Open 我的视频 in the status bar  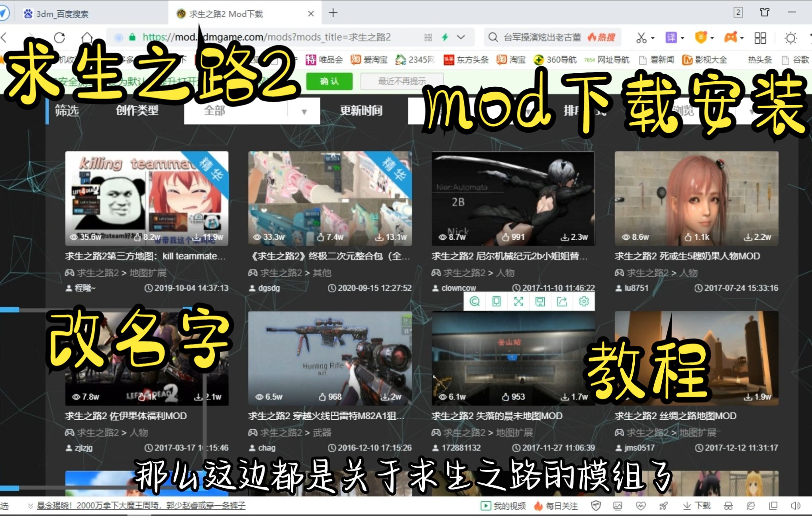click(x=503, y=506)
